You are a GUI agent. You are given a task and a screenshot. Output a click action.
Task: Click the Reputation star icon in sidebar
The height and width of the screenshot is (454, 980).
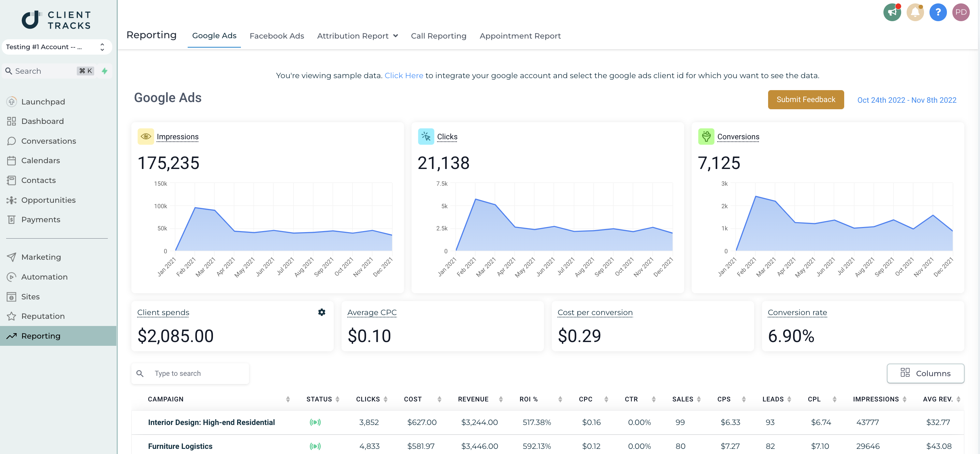(12, 316)
